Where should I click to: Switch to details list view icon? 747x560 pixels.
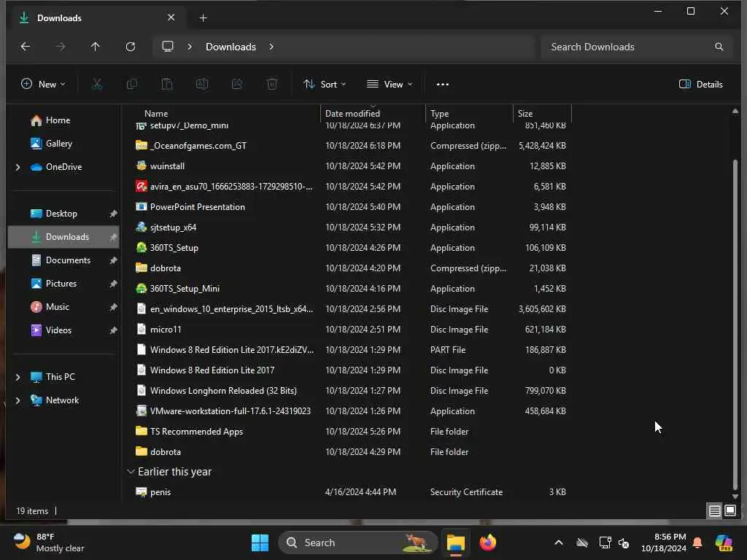click(x=714, y=511)
